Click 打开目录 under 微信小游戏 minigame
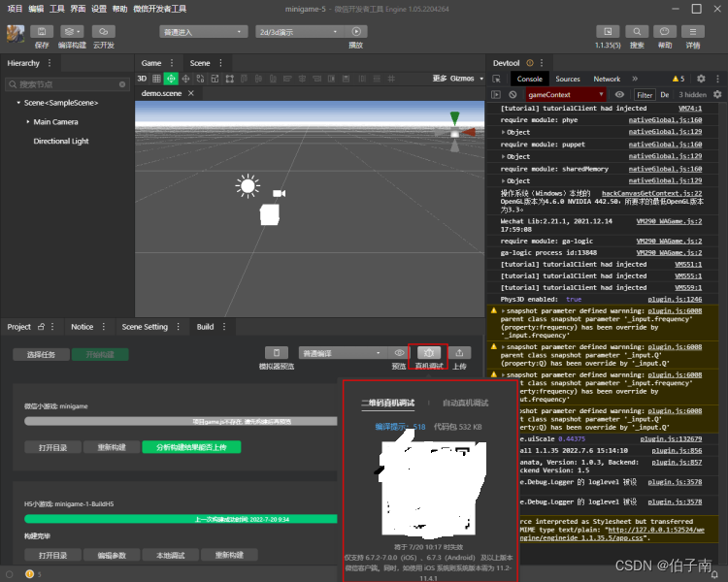Screen dimensions: 728x582 [53, 447]
